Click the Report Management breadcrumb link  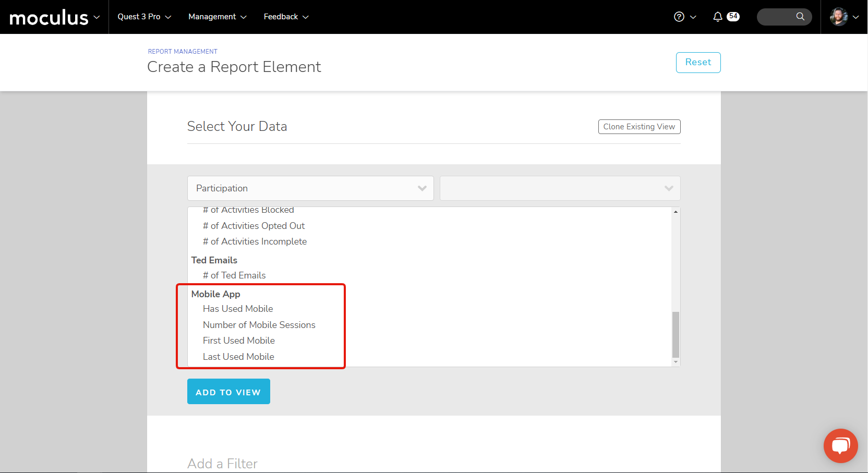pos(183,52)
